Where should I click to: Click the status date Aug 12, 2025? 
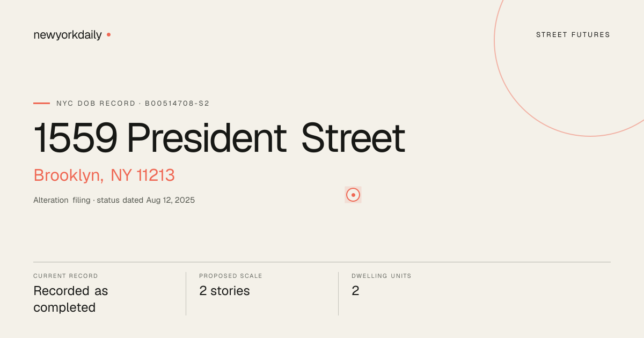tap(171, 200)
